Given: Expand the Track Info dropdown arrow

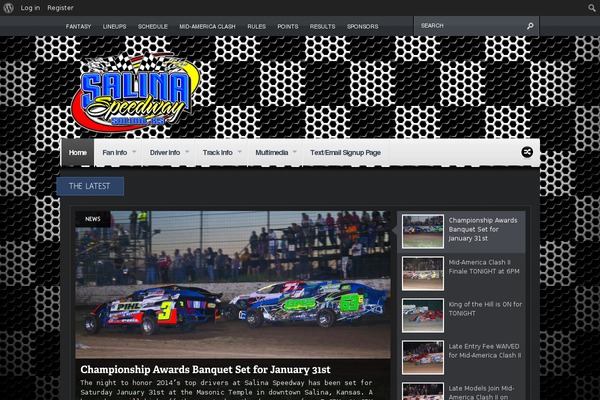Looking at the screenshot, I should [240, 152].
